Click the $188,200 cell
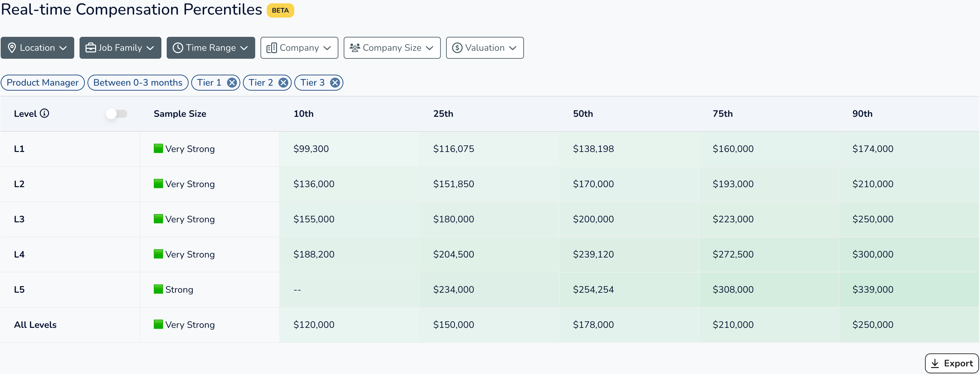Image resolution: width=980 pixels, height=374 pixels. [349, 255]
